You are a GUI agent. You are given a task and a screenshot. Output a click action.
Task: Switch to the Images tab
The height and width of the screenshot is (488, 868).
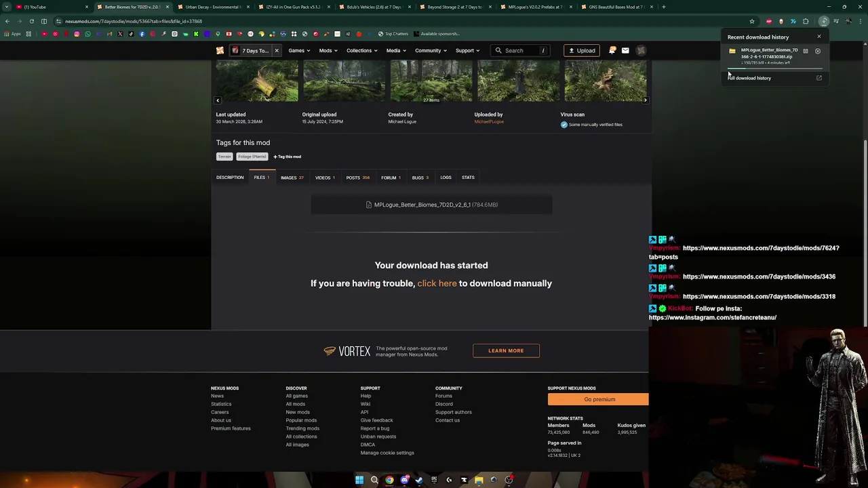click(292, 178)
